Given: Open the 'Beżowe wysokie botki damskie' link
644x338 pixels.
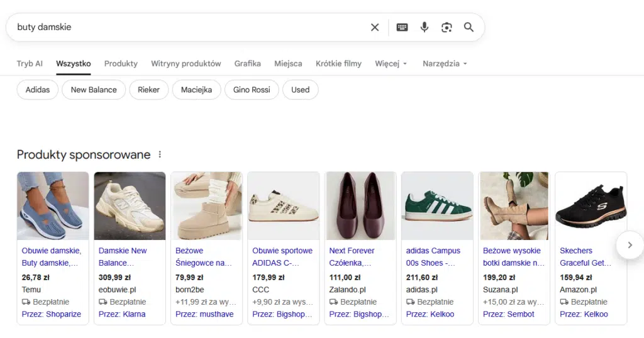Looking at the screenshot, I should pos(513,257).
